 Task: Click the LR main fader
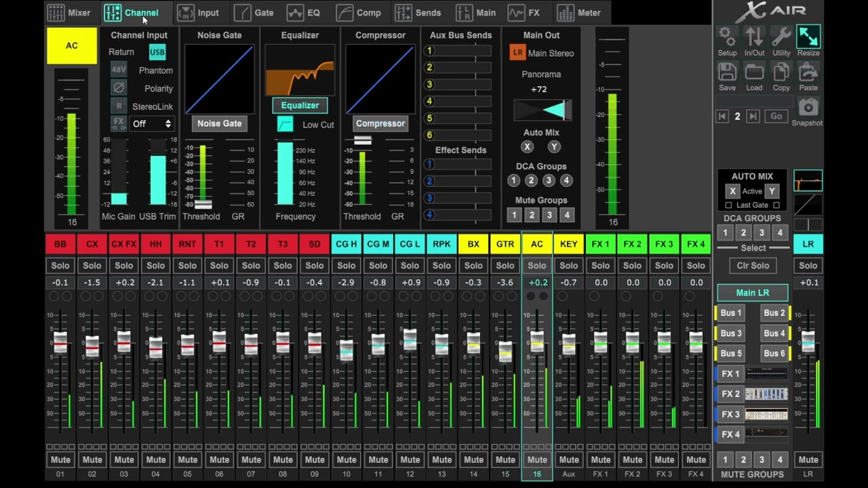808,341
